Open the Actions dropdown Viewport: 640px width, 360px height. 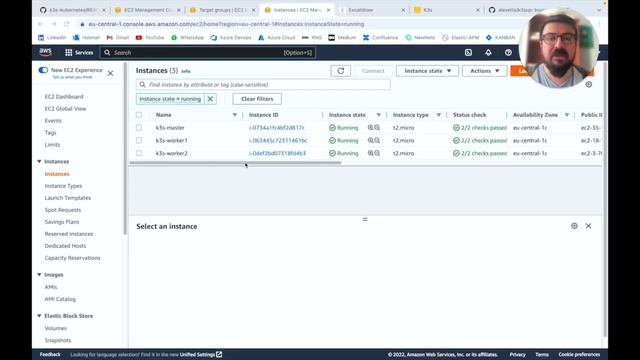click(x=484, y=71)
